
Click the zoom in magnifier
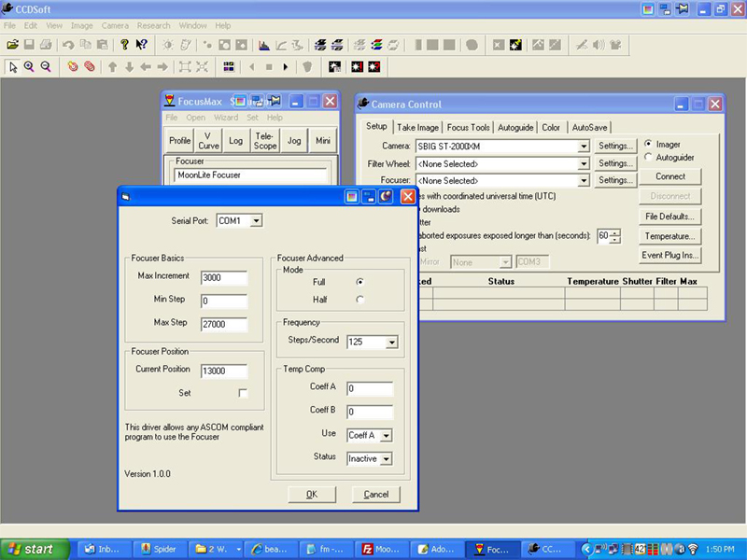(29, 67)
